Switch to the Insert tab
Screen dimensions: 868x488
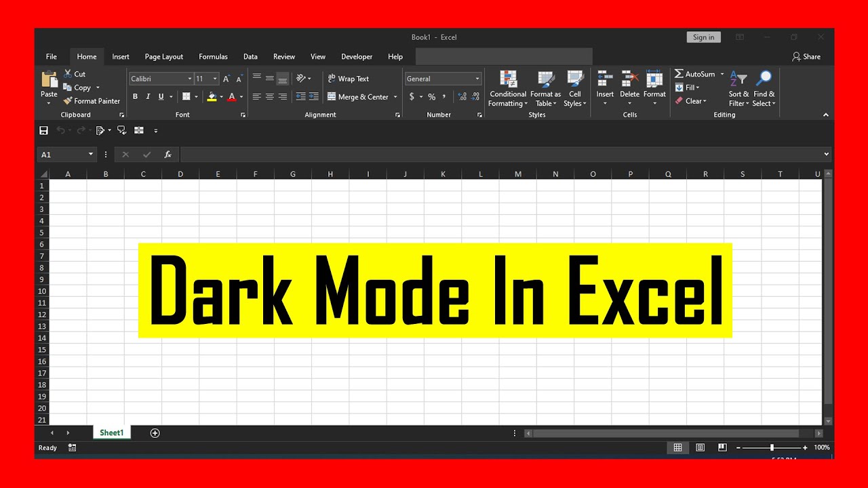point(121,57)
